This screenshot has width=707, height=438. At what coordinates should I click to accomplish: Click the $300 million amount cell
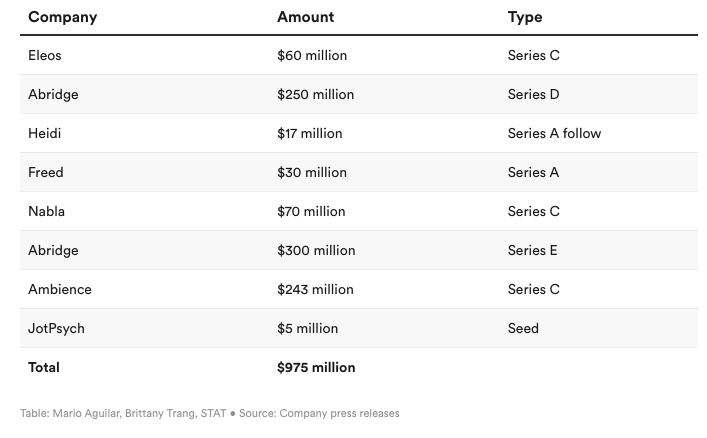pyautogui.click(x=316, y=250)
